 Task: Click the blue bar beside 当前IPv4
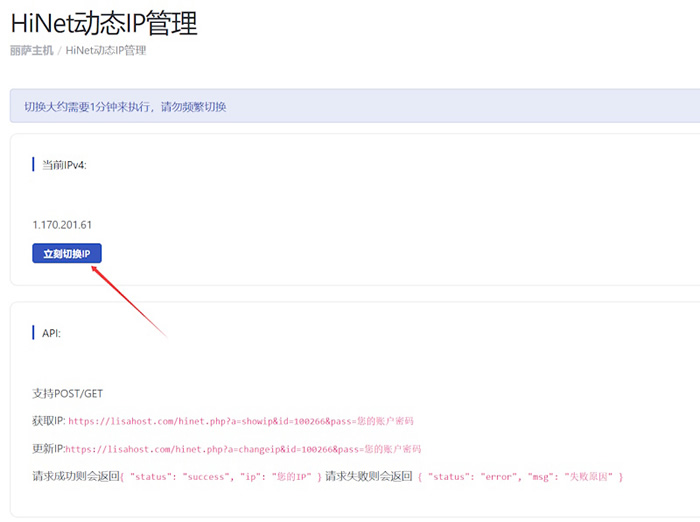pos(33,164)
